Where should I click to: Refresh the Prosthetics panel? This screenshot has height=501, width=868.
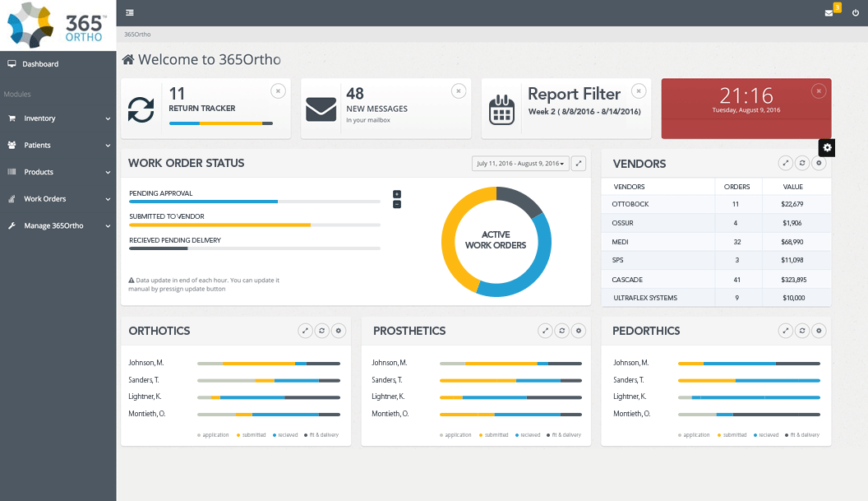coord(562,331)
